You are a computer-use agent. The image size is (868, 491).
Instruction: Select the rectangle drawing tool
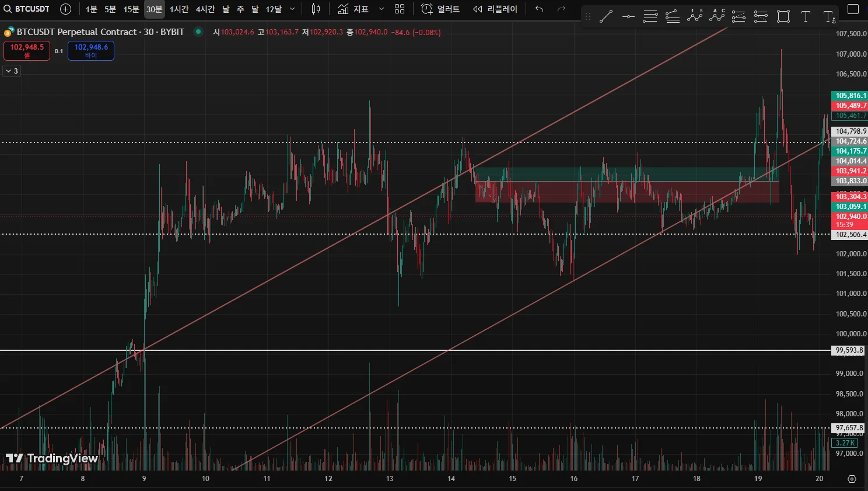(x=783, y=16)
